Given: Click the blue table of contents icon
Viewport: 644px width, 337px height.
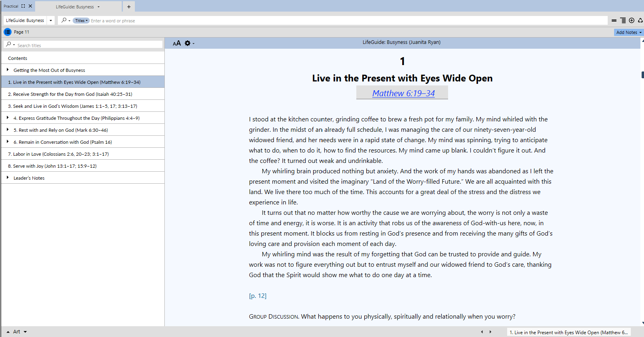Looking at the screenshot, I should 8,32.
